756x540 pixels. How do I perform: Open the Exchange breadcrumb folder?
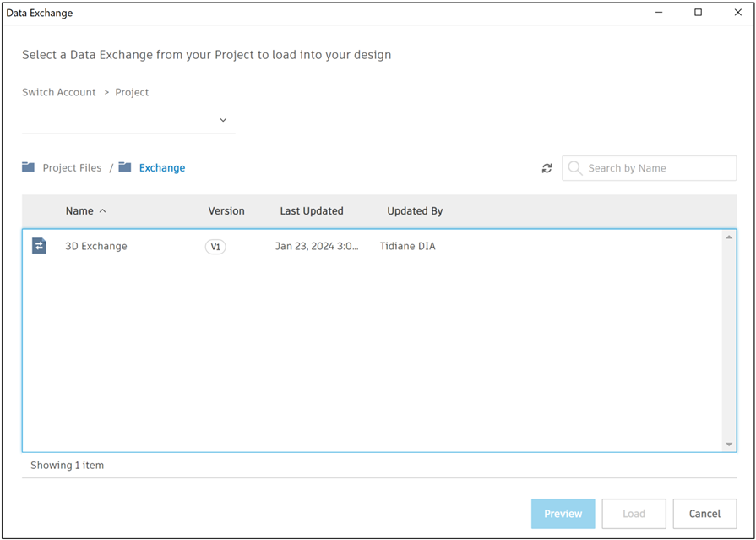[162, 168]
